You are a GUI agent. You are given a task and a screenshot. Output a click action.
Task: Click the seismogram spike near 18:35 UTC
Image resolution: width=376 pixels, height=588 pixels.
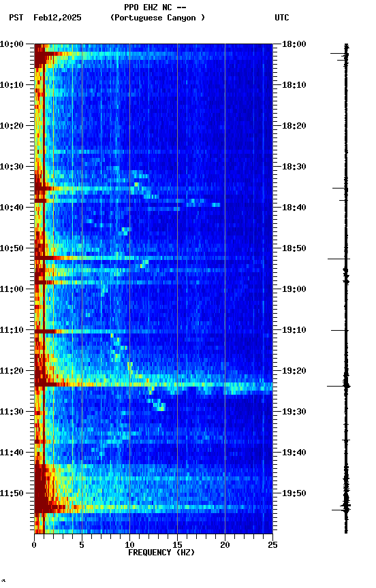(340, 188)
